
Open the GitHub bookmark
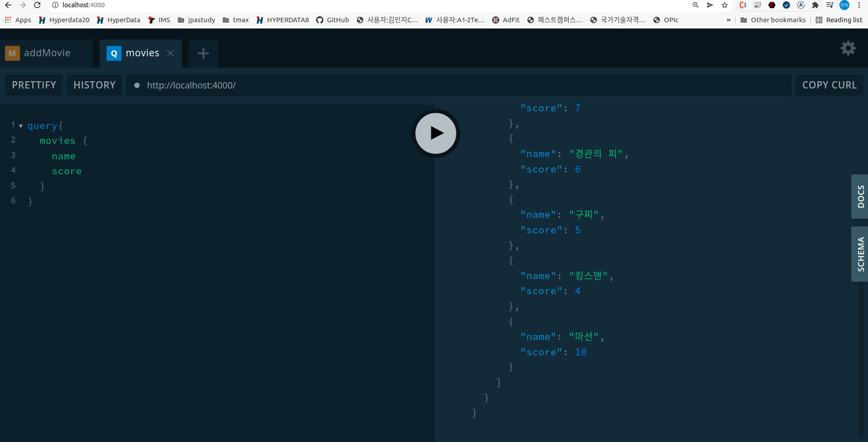332,20
